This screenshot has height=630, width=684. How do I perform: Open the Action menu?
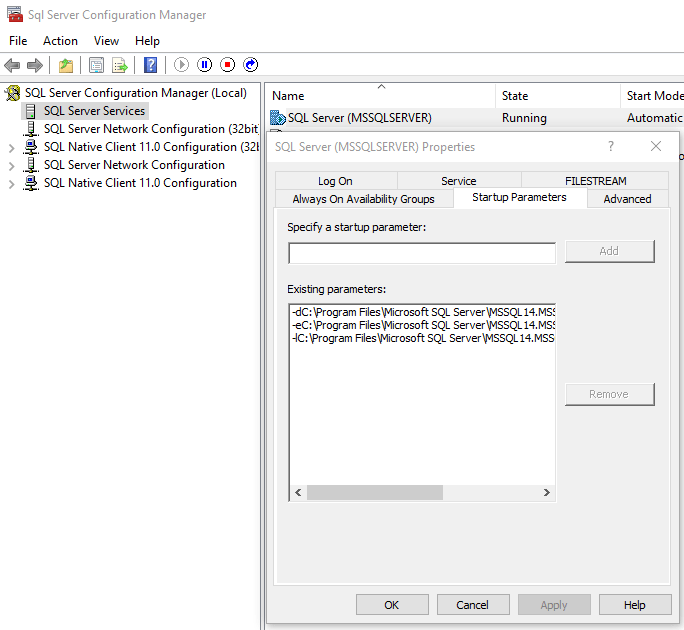click(60, 41)
